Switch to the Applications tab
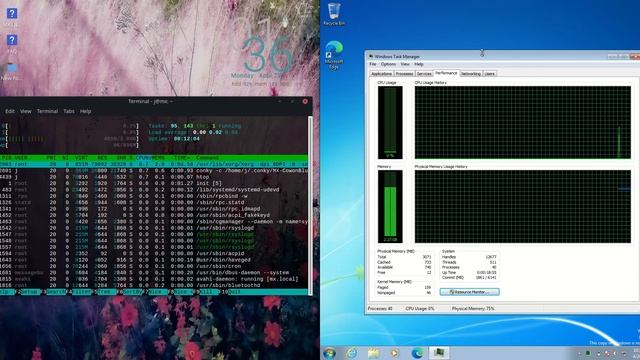The height and width of the screenshot is (360, 640). tap(382, 74)
